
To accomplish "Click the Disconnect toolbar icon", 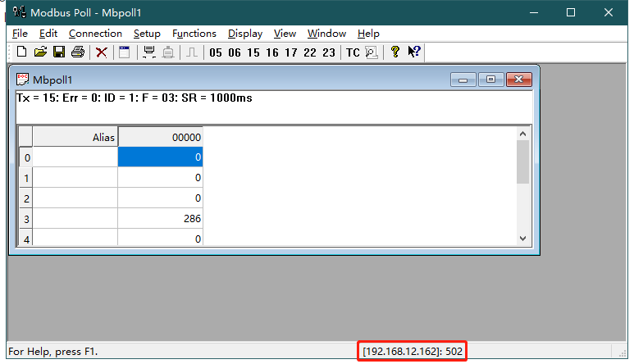I will [x=168, y=52].
